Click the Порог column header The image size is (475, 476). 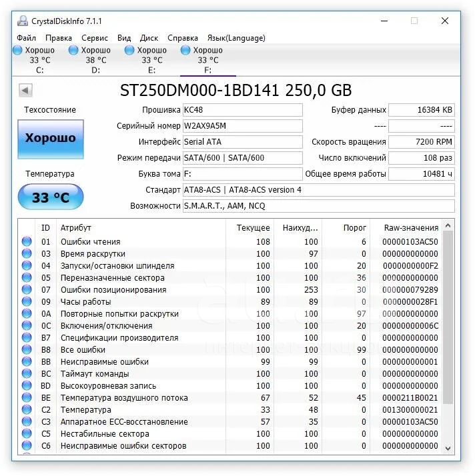coord(346,228)
